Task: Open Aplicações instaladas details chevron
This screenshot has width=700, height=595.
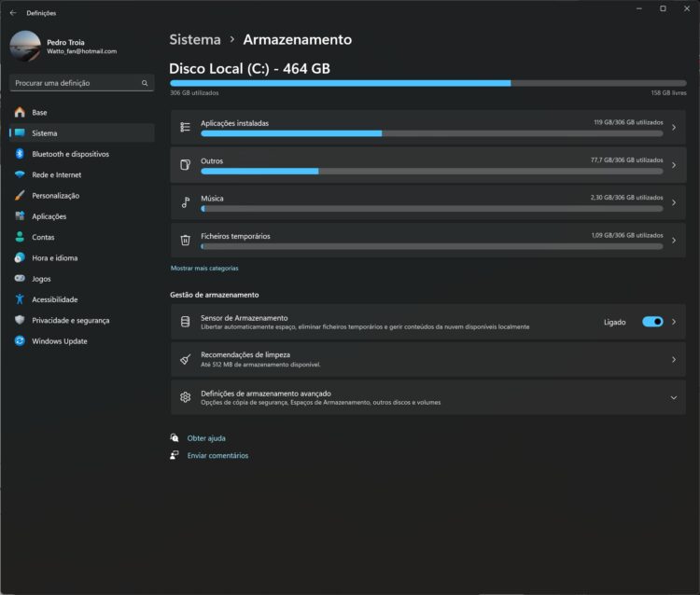Action: [x=674, y=127]
